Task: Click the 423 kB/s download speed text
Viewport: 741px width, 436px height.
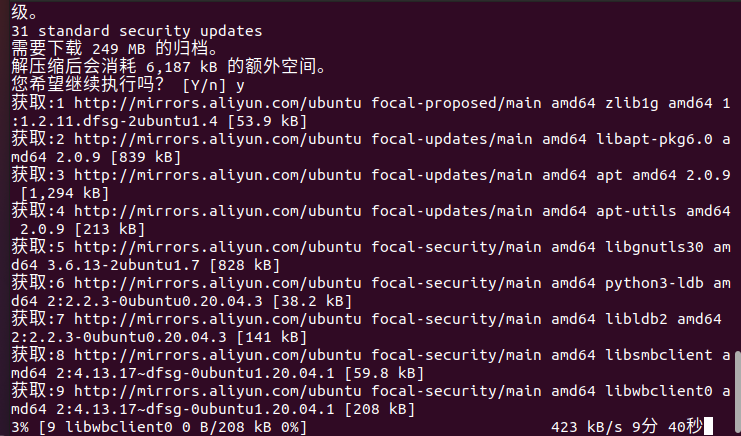Action: (587, 427)
